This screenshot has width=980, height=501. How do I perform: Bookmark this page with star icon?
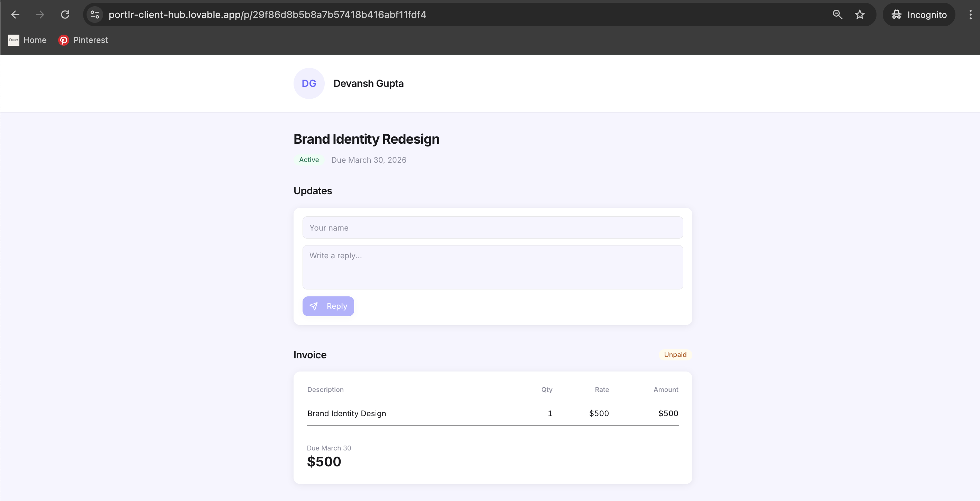point(860,15)
